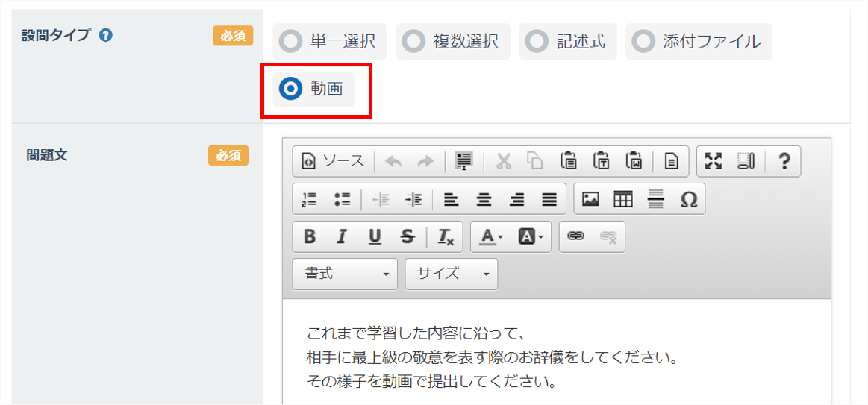Open the help tooltip beside 設問タイプ
Image resolution: width=868 pixels, height=405 pixels.
click(106, 35)
